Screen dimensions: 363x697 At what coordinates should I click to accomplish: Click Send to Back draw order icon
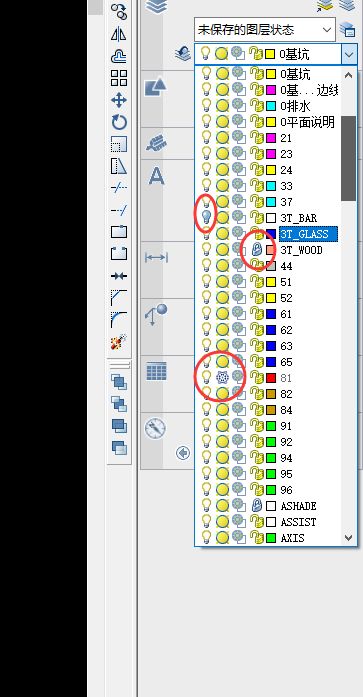(119, 404)
